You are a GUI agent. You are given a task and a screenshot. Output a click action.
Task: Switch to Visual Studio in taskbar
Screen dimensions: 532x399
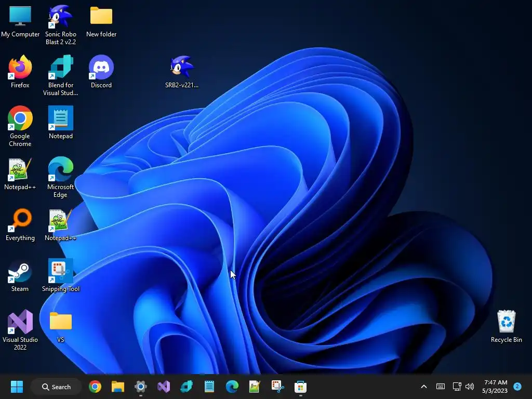coord(164,387)
